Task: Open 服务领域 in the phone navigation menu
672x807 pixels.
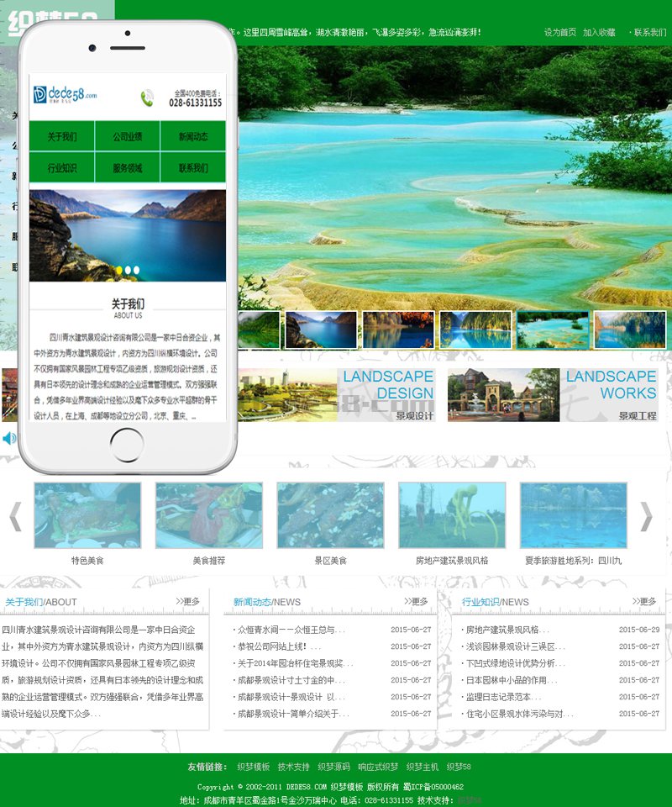Action: [x=128, y=167]
